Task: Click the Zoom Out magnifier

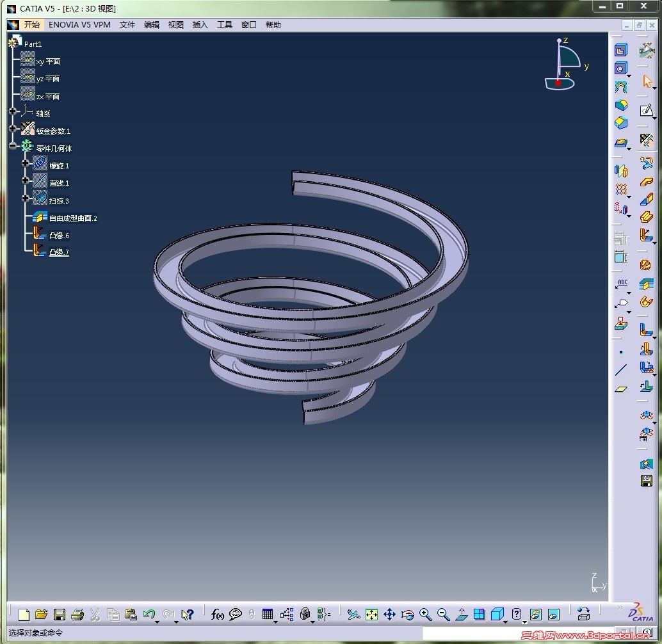Action: click(x=443, y=615)
